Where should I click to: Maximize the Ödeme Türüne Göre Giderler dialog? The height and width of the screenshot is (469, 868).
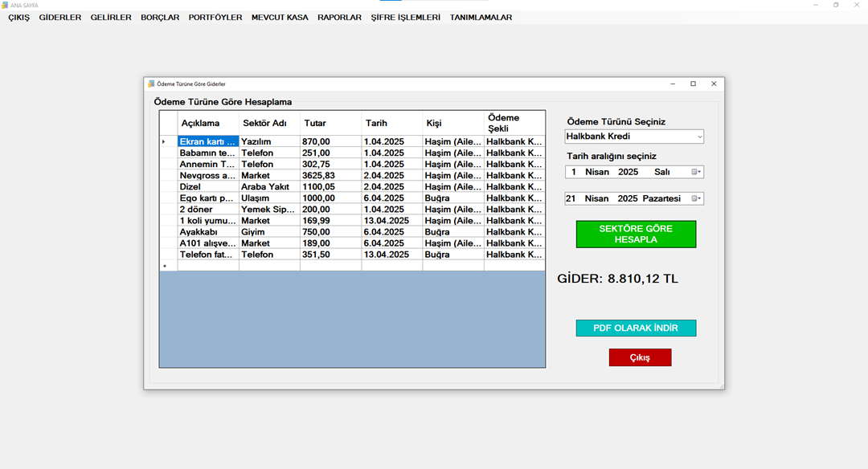coord(693,84)
